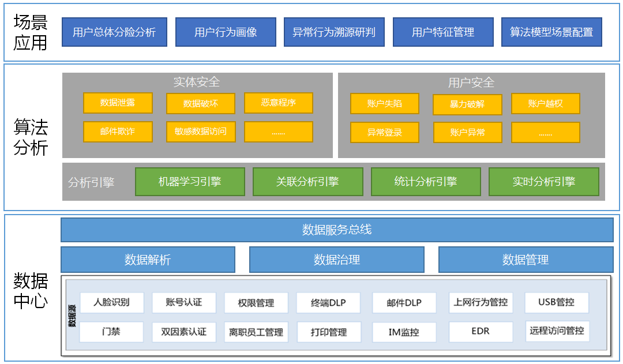The width and height of the screenshot is (623, 364).
Task: Click the EDR data source item
Action: coord(481,332)
